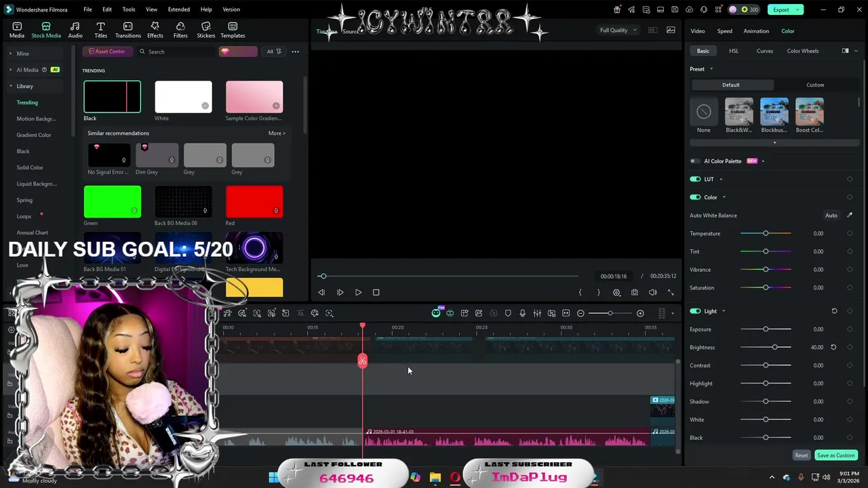Screen dimensions: 868x488
Task: Open the Stickers tab
Action: 206,30
